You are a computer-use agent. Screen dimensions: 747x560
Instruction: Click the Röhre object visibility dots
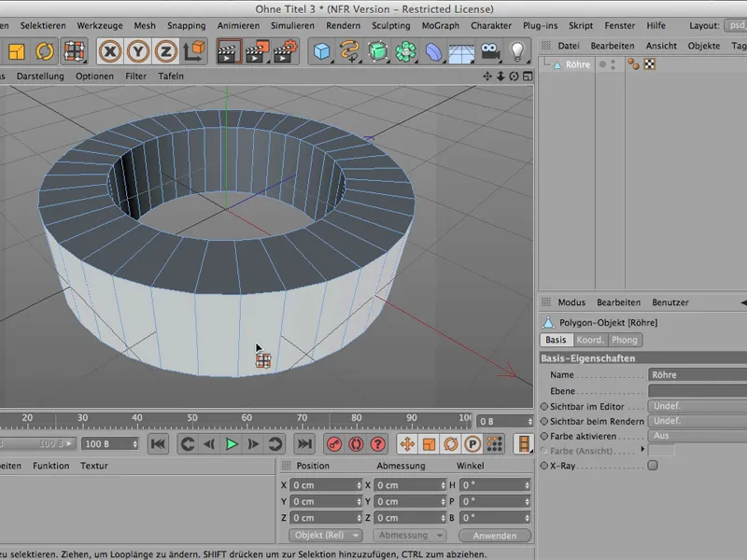point(613,64)
